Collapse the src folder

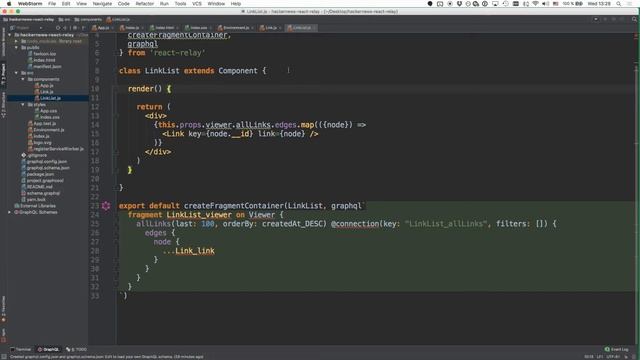tap(16, 73)
